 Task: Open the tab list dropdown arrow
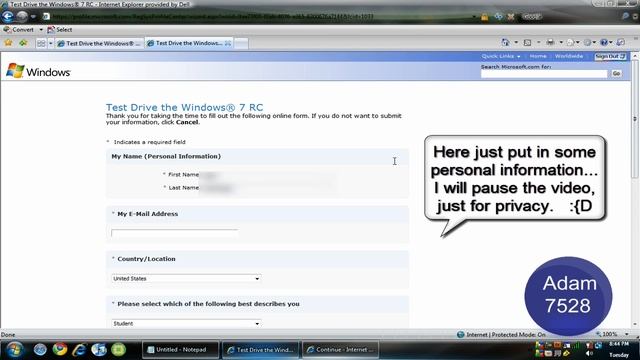[x=51, y=43]
